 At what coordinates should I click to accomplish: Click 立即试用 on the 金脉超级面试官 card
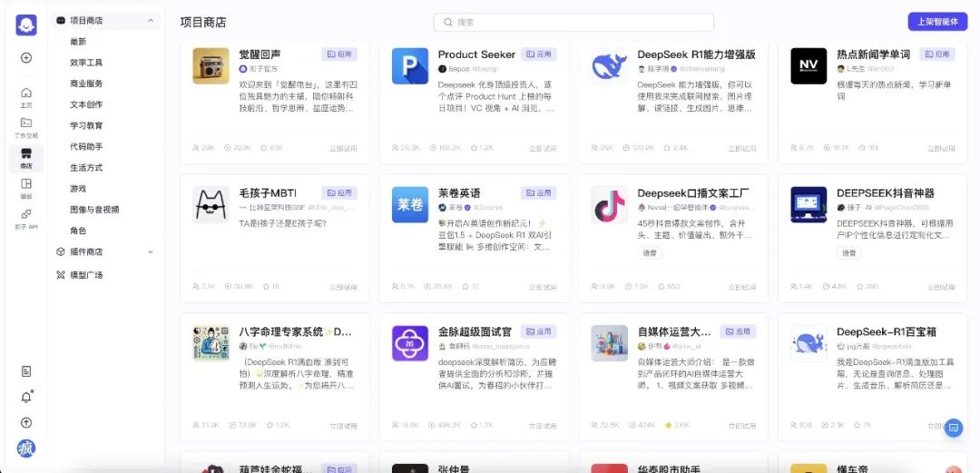(543, 426)
